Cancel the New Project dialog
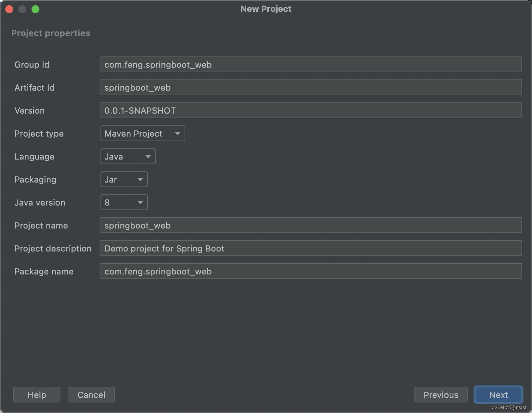The image size is (532, 413). click(x=91, y=394)
